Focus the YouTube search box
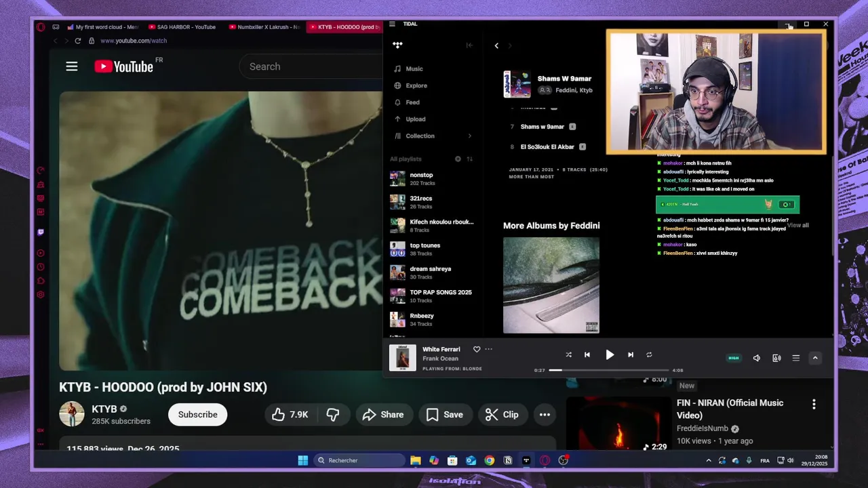This screenshot has width=868, height=488. click(312, 66)
